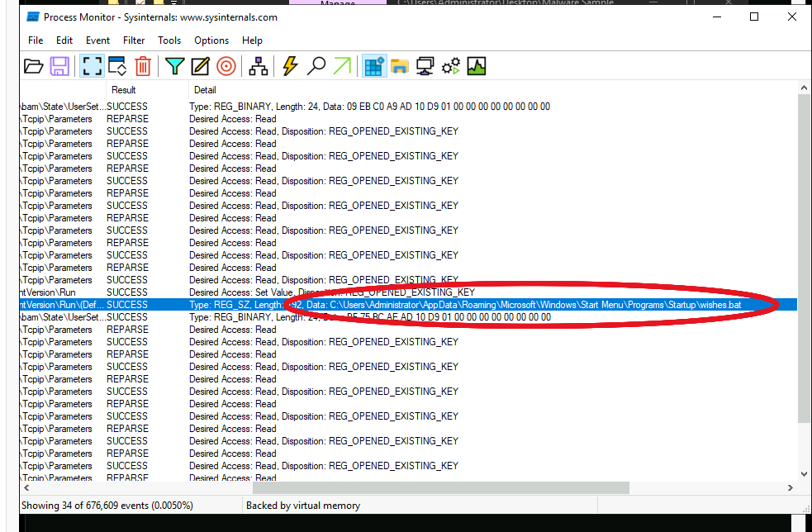The image size is (812, 532).
Task: Click the vertical scrollbar down arrow
Action: (805, 474)
